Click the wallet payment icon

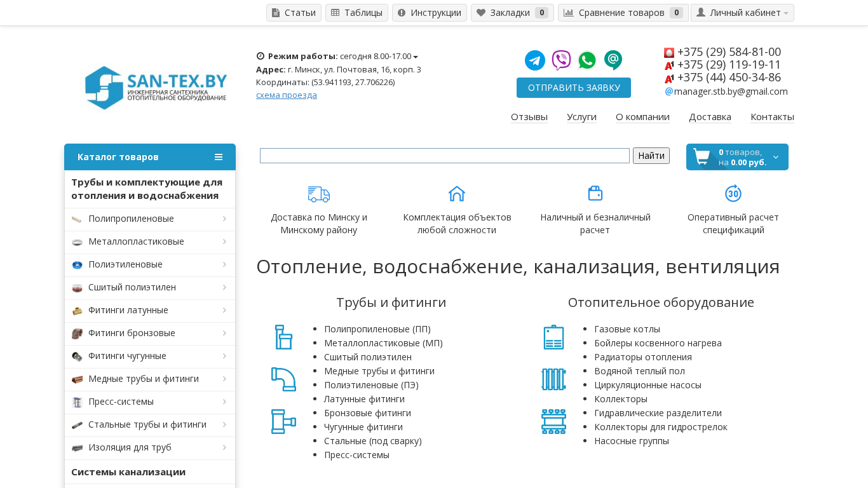tap(595, 194)
